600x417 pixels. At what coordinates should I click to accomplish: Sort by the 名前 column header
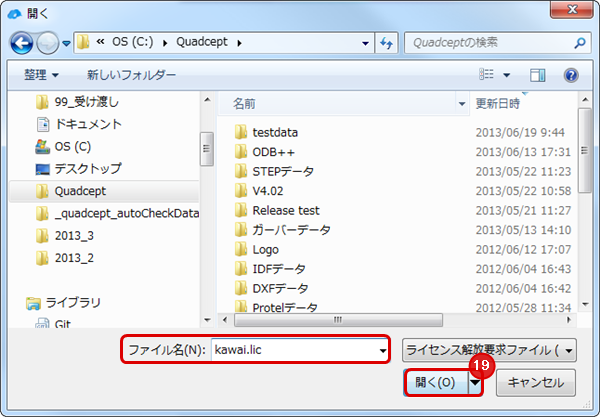pyautogui.click(x=244, y=103)
